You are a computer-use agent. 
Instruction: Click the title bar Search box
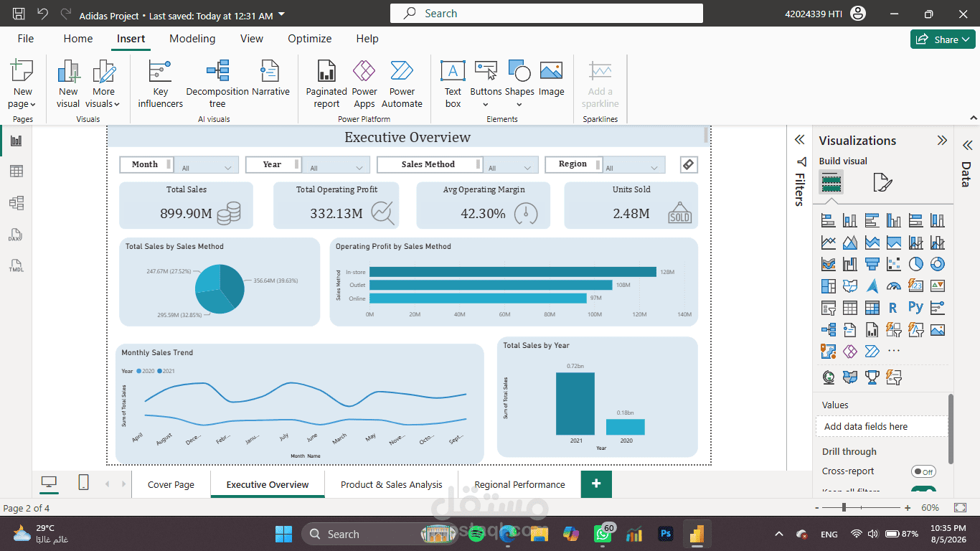point(547,14)
